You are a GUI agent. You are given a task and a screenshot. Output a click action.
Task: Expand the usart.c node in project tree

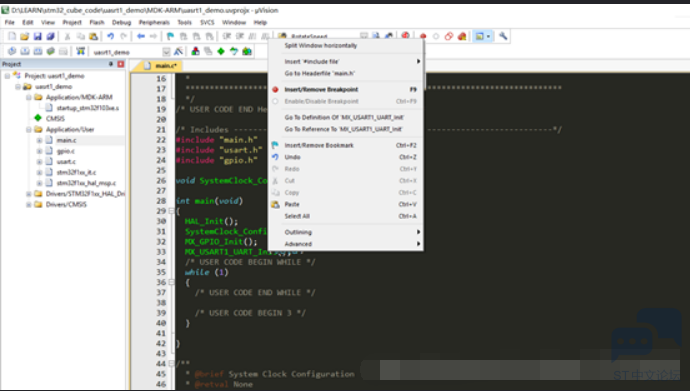pos(39,162)
